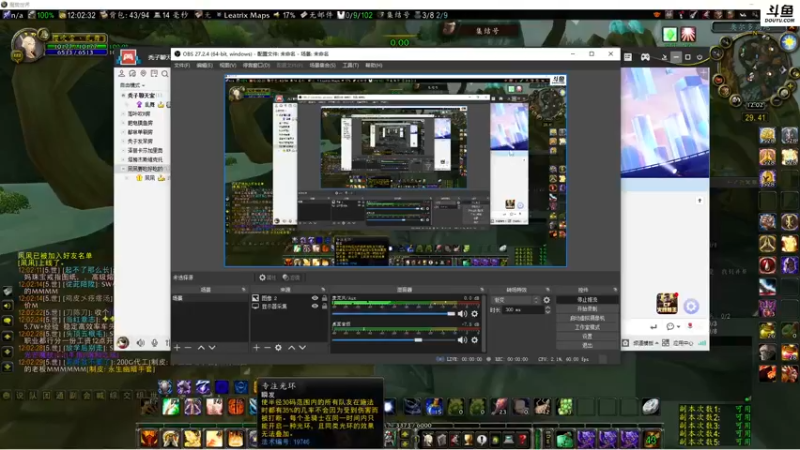800x450 pixels.
Task: Click the first mixer channel volume slider handle
Action: [451, 314]
